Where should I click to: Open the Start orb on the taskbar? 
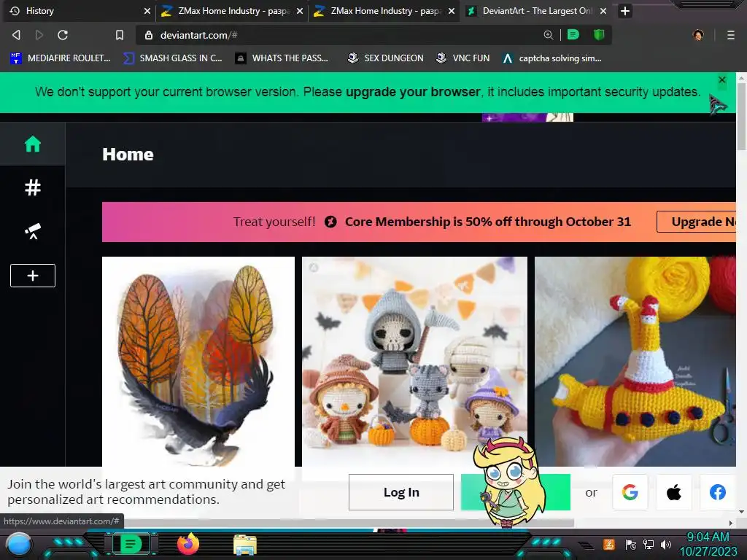18,545
